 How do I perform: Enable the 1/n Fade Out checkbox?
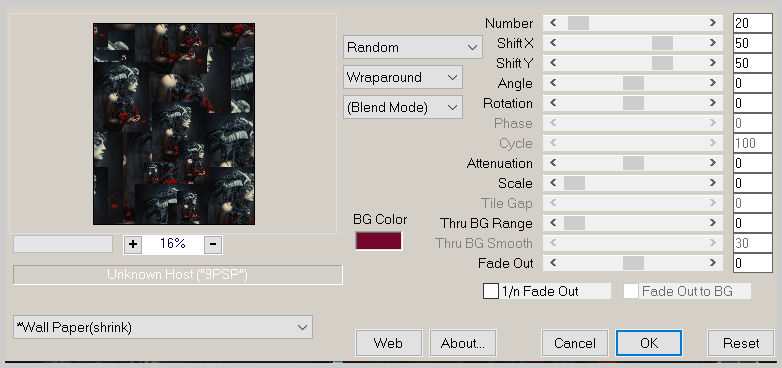[x=491, y=291]
